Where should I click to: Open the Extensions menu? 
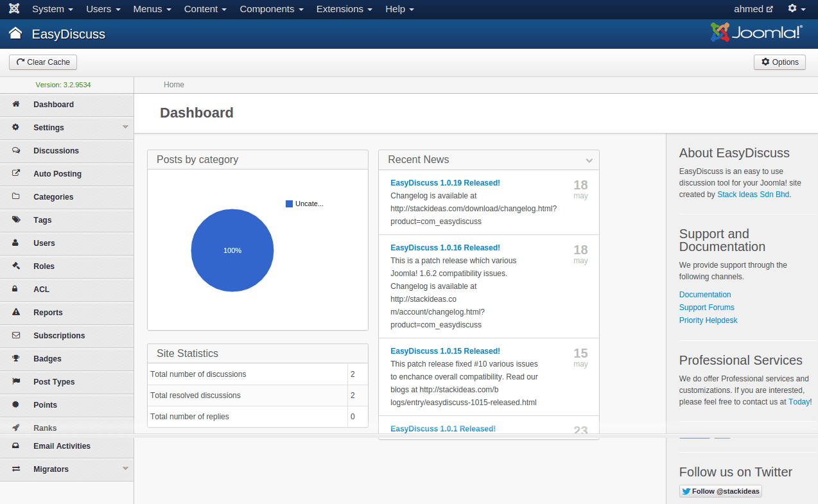coord(344,9)
